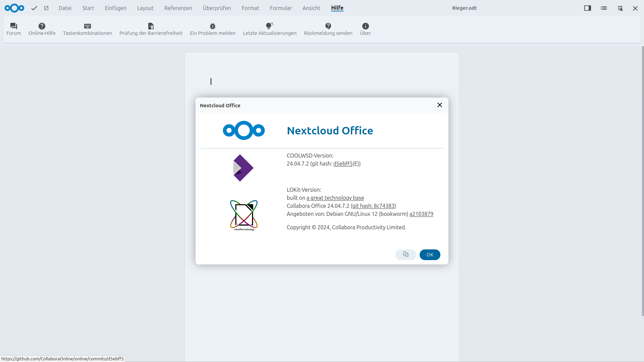Toggle the sidebar panel icon
644x362 pixels.
coord(588,8)
